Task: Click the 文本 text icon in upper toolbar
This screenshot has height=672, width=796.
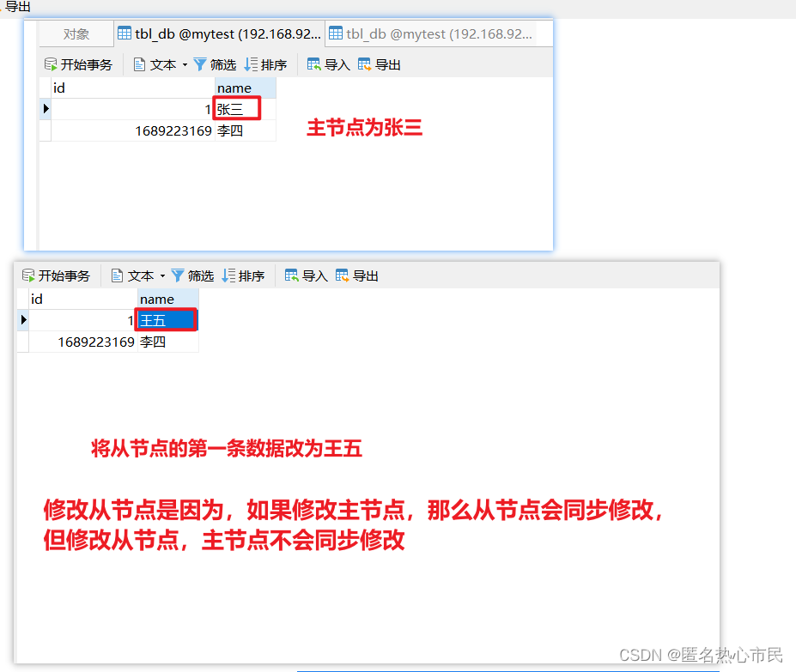Action: point(139,64)
